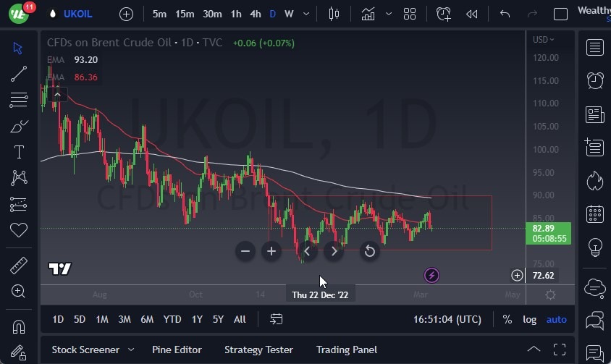This screenshot has width=611, height=364.
Task: Open the alerts clock icon
Action: [x=595, y=80]
